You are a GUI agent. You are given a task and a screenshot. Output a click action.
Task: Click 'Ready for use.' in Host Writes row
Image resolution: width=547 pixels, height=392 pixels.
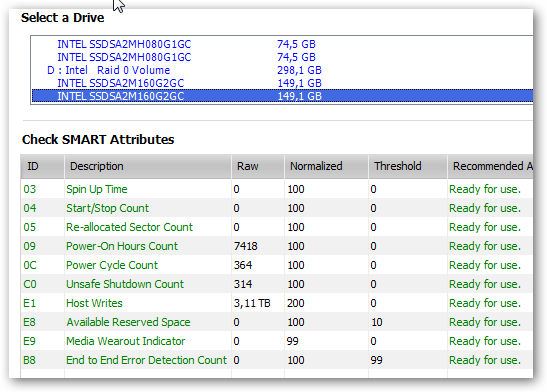(485, 303)
